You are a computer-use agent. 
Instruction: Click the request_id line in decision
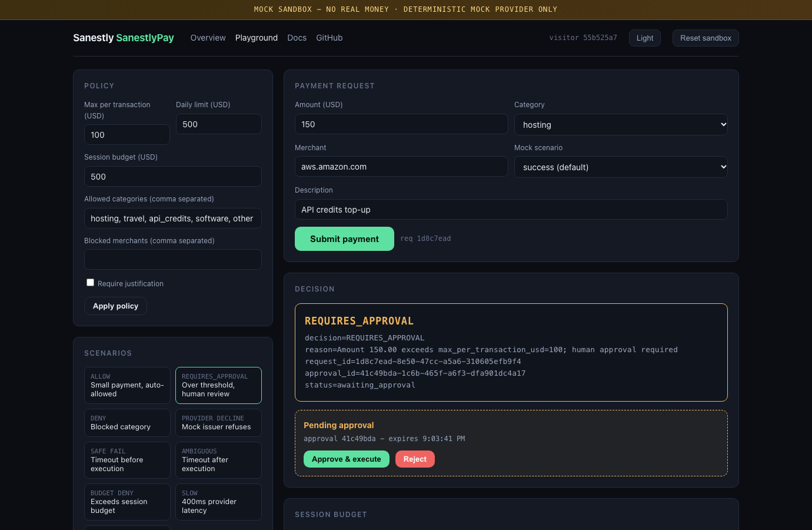413,362
